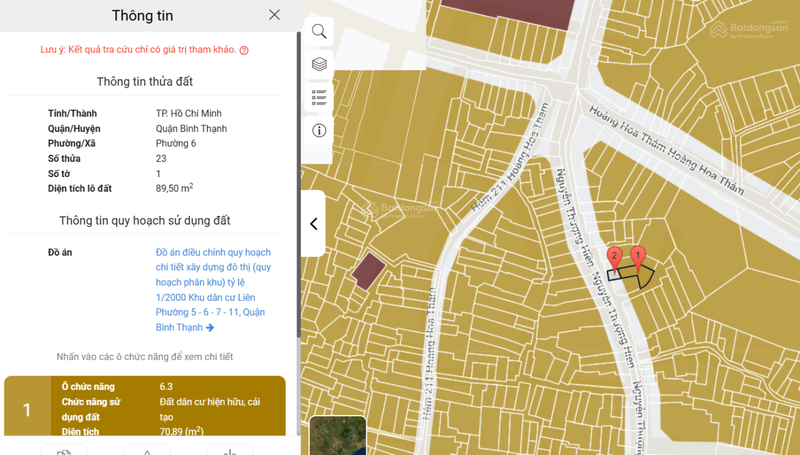Click the Batdongsan logo watermark
Screen dimensions: 800x455
750,30
